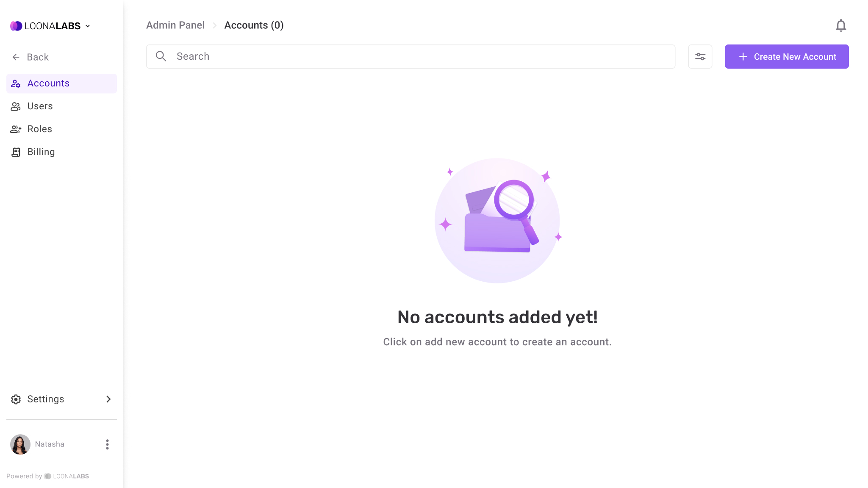This screenshot has height=488, width=868.
Task: Click the Users icon in sidebar
Action: click(x=16, y=106)
